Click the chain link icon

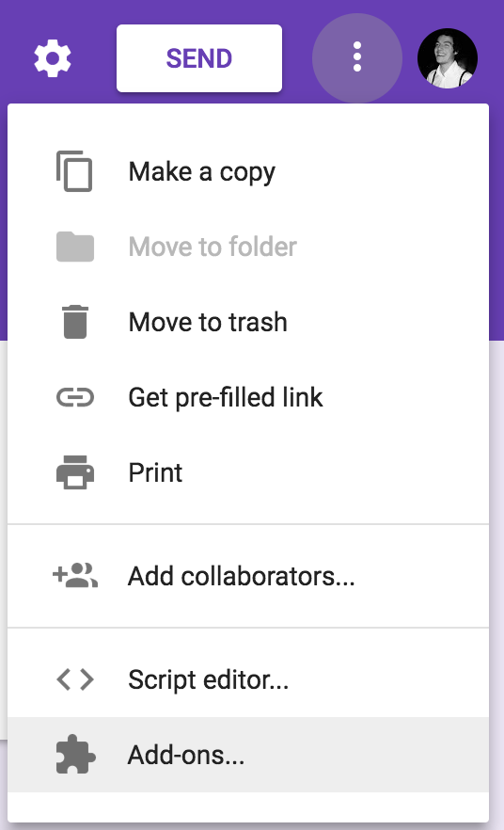point(75,397)
